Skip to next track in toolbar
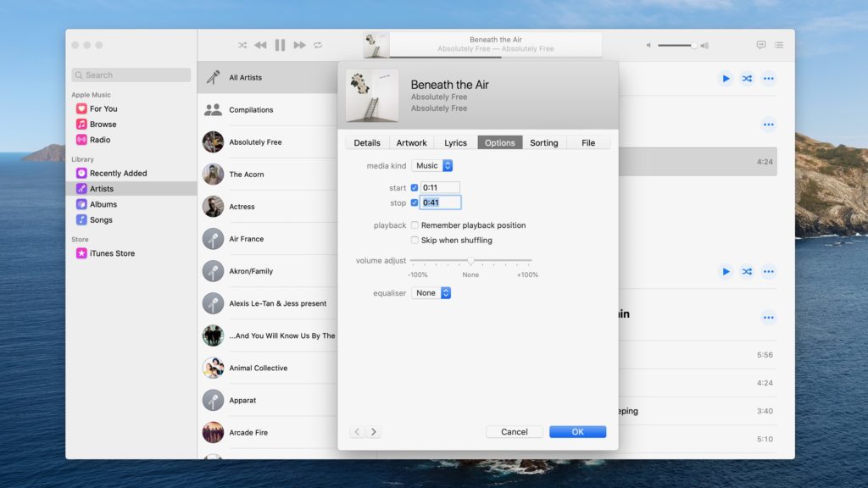This screenshot has width=868, height=488. (299, 45)
